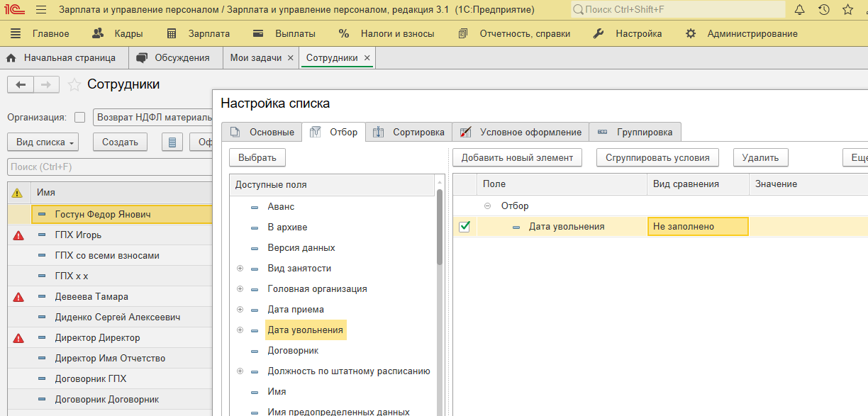Click warning icon in the column header

point(17,193)
